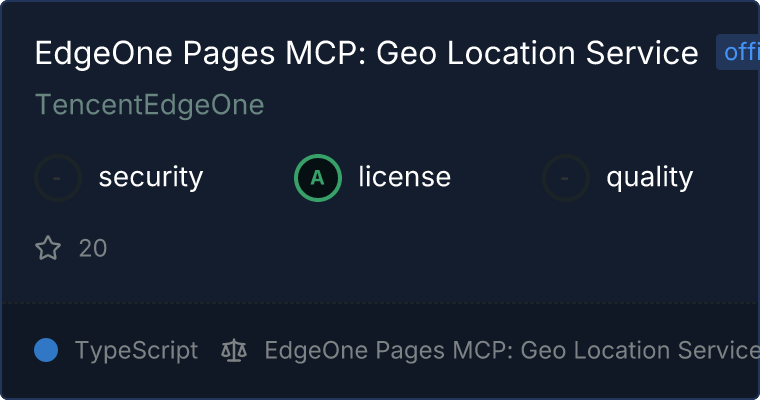Click the security label text
760x400 pixels.
click(151, 178)
